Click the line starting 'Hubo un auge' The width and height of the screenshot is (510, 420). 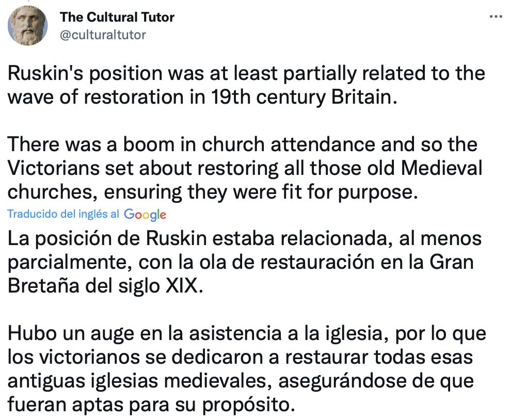point(246,333)
